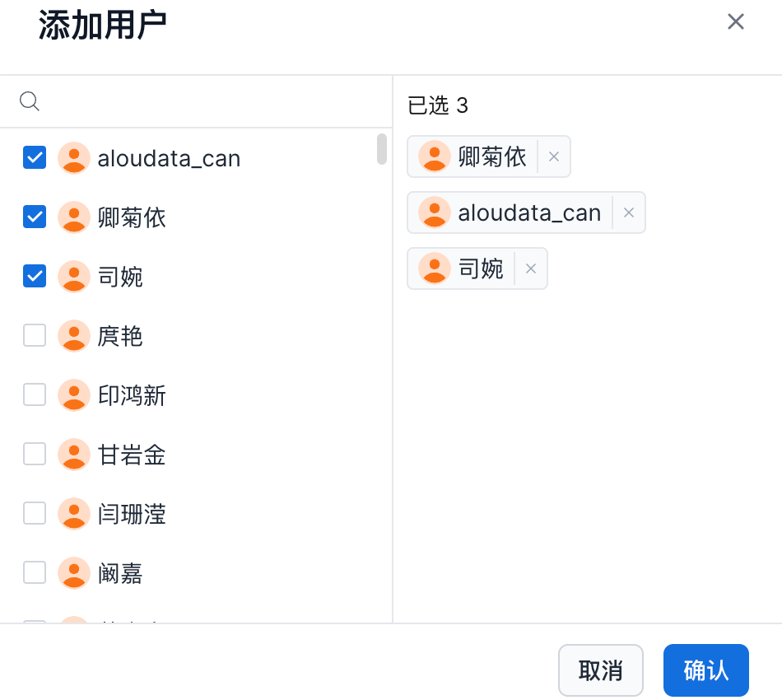Close the 添加用户 dialog

[x=735, y=22]
